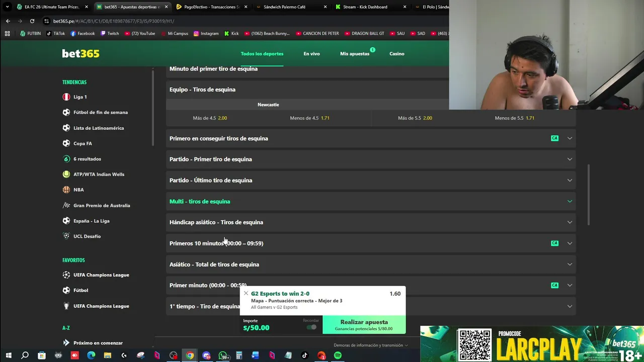Click Realizar apuesta button

364,324
